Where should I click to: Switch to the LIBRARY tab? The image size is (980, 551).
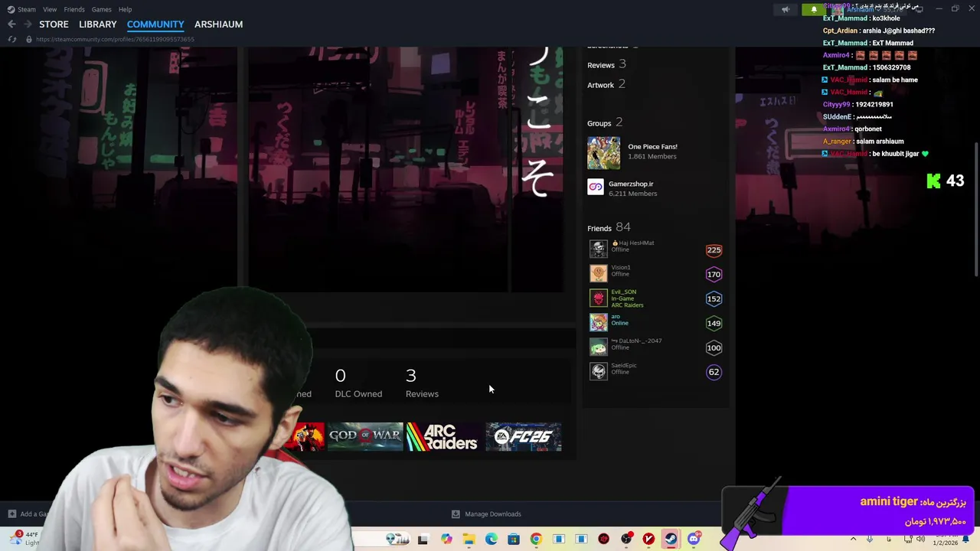(98, 24)
